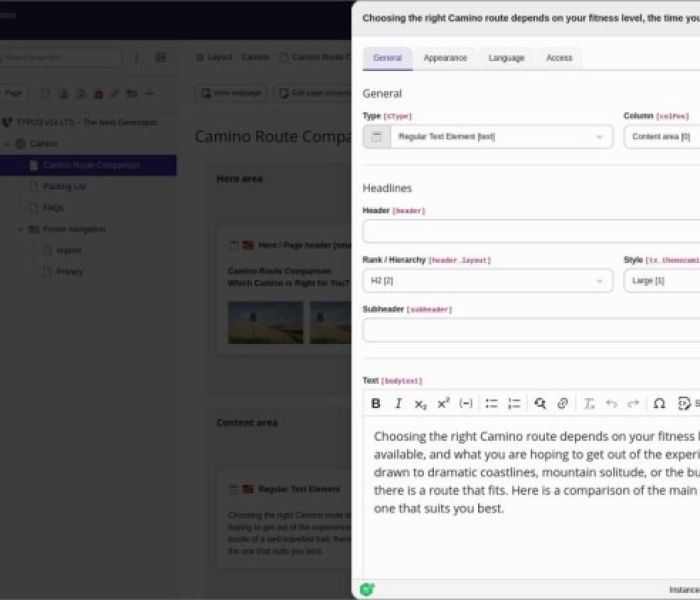Click into the Header input field
The image size is (700, 600).
coord(530,232)
